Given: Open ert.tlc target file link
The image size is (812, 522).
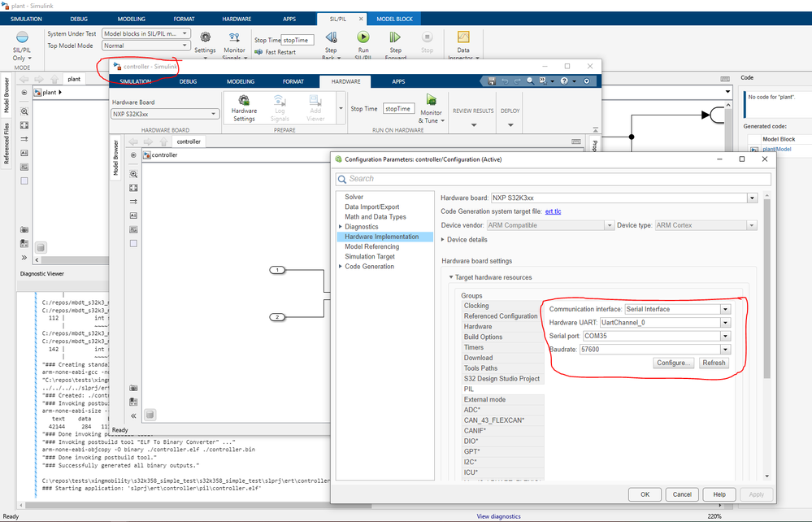Looking at the screenshot, I should pos(553,211).
